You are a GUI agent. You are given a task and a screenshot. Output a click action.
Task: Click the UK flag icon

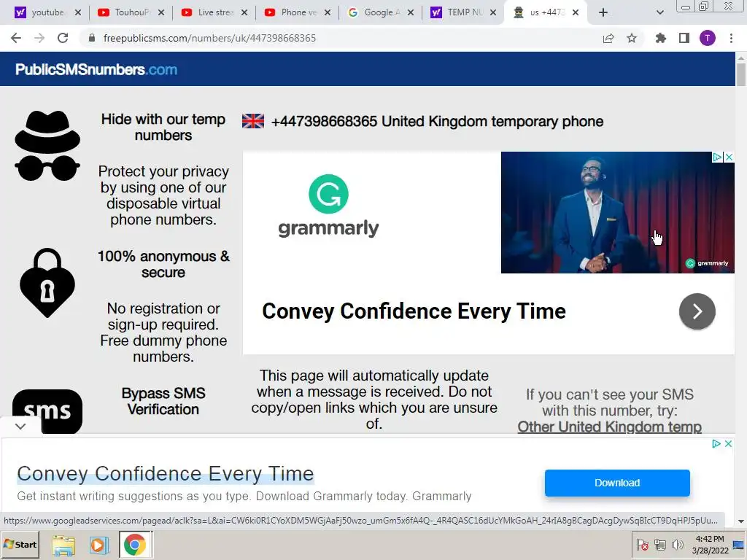coord(253,121)
